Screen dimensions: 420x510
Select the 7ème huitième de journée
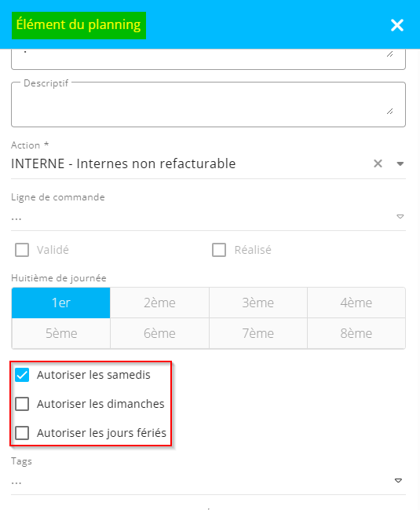pyautogui.click(x=258, y=333)
